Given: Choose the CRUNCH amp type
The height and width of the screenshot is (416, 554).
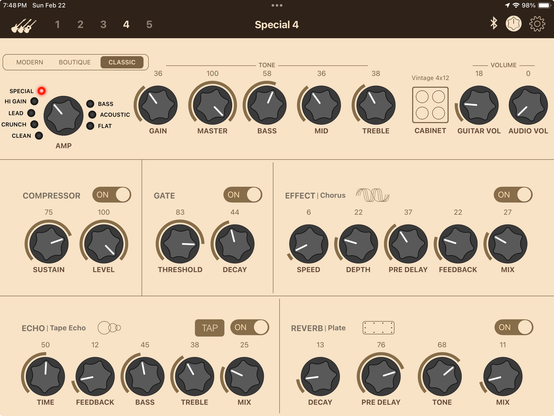Looking at the screenshot, I should point(34,124).
